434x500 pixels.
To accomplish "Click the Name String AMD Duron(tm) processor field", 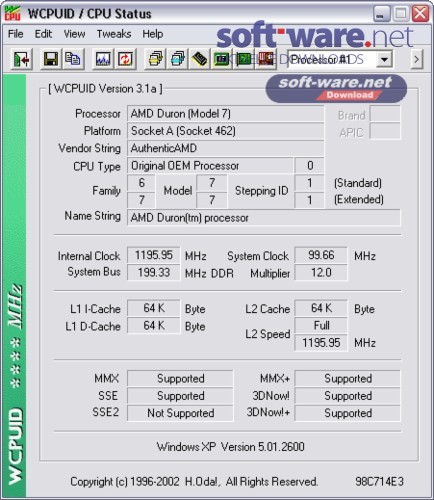I will [x=264, y=218].
